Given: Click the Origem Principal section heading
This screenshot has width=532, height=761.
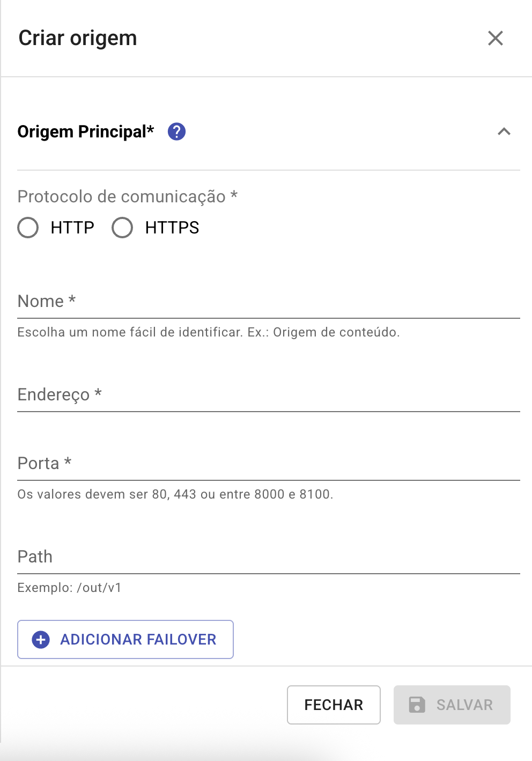Looking at the screenshot, I should 86,131.
